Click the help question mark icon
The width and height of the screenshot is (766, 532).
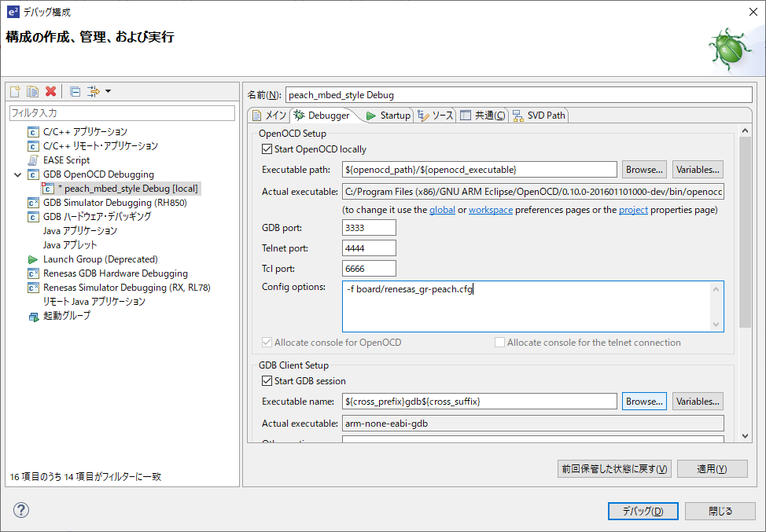(x=21, y=510)
